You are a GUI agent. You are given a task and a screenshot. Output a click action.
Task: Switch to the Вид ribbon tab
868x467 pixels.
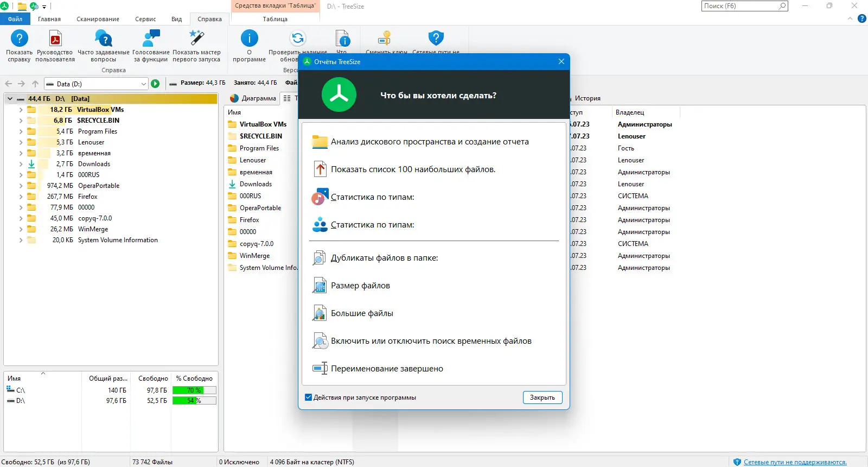(177, 19)
